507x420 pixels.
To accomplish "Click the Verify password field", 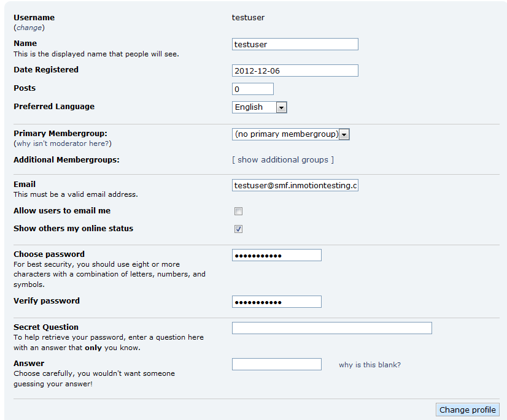I will (276, 302).
